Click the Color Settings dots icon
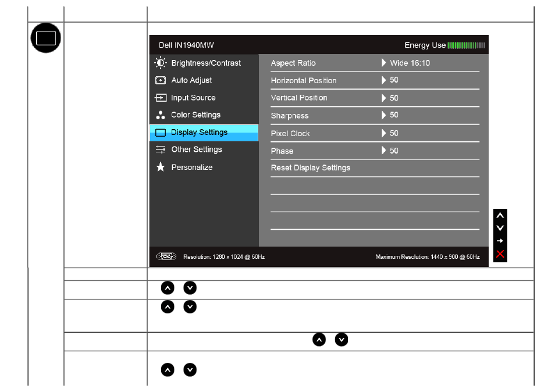The image size is (555, 392). pos(161,115)
